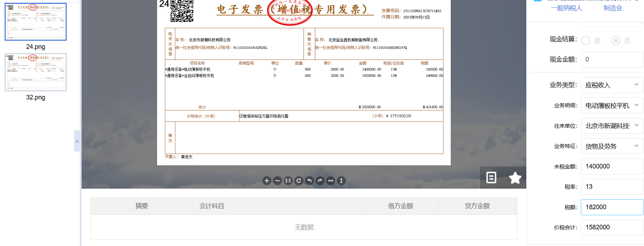Click the seller name 北京益金鑫机械制造有限公司

point(353,40)
